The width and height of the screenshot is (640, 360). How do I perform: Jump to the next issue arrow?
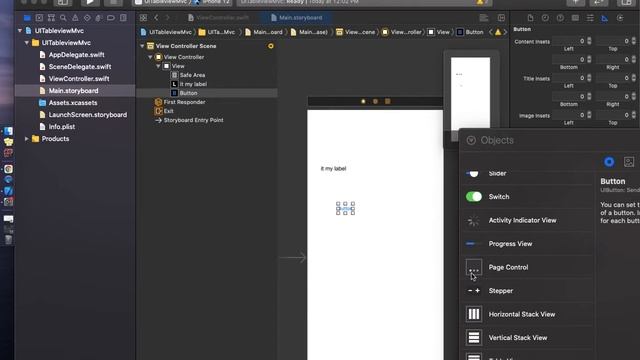[505, 32]
